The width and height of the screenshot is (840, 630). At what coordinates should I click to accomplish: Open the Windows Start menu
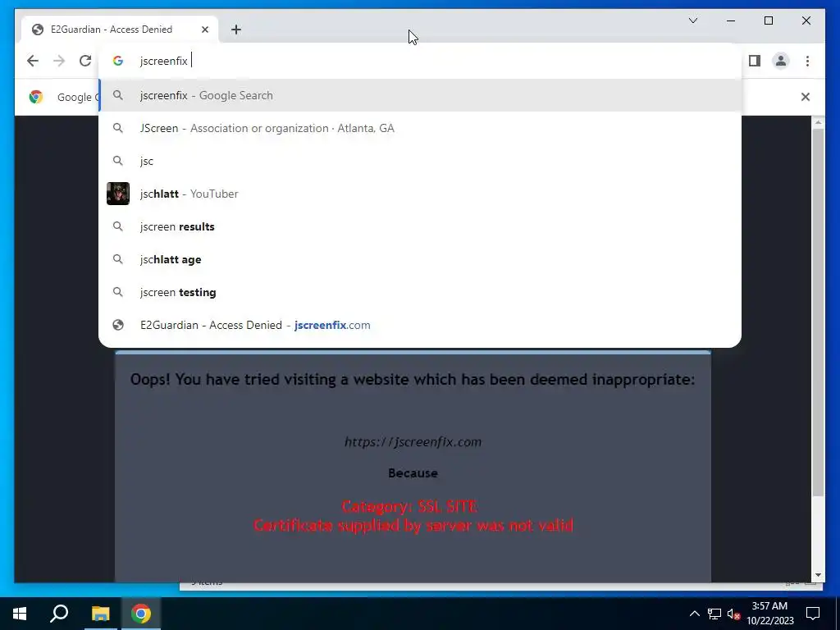pos(20,614)
